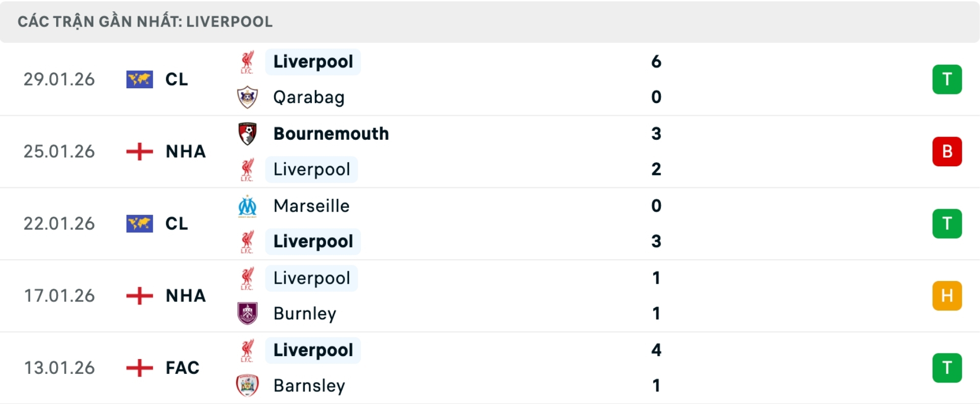Viewport: 980px width, 404px height.
Task: Select the Qarabag club badge
Action: tap(248, 97)
